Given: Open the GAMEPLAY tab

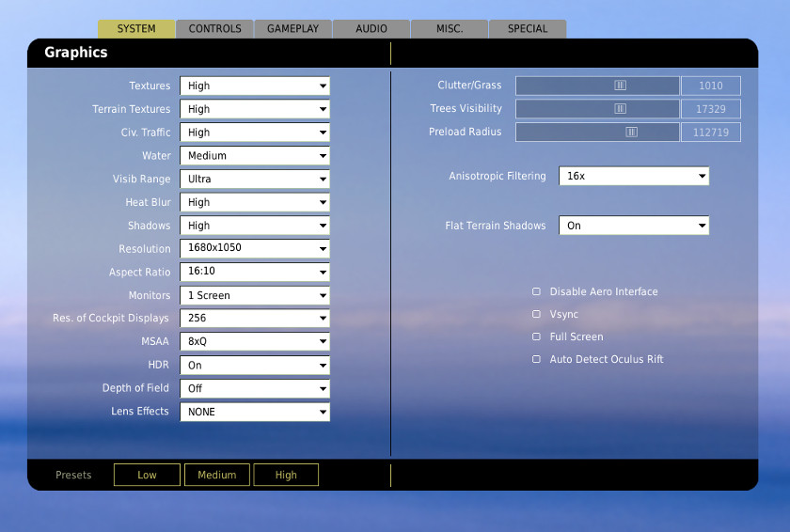Looking at the screenshot, I should (292, 29).
